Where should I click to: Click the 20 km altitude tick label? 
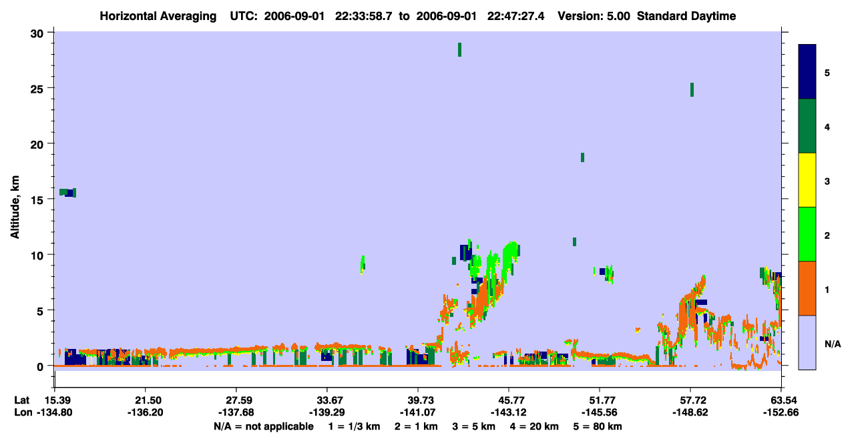pyautogui.click(x=39, y=144)
